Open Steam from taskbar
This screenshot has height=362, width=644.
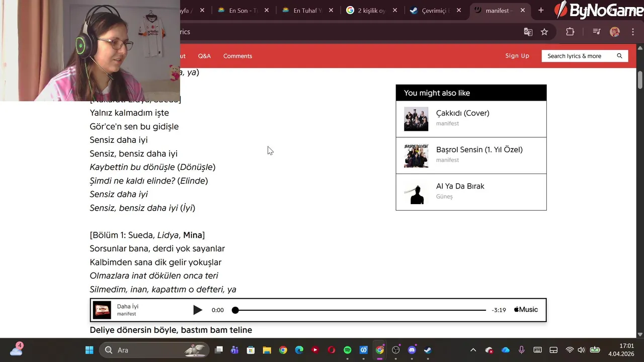pos(428,350)
